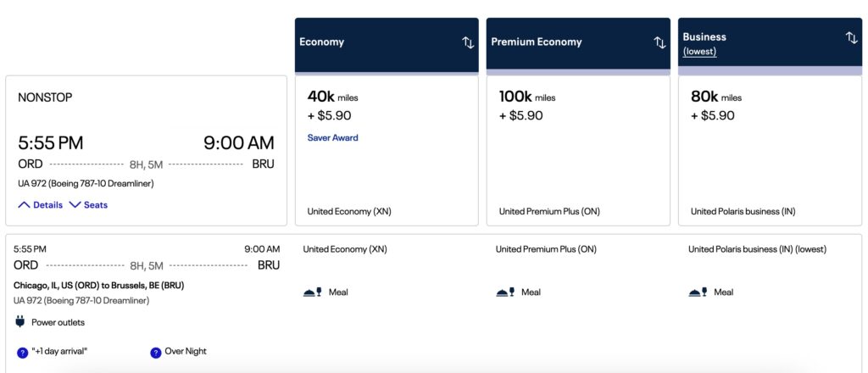Expand the Seats section
The image size is (868, 373).
pyautogui.click(x=88, y=205)
